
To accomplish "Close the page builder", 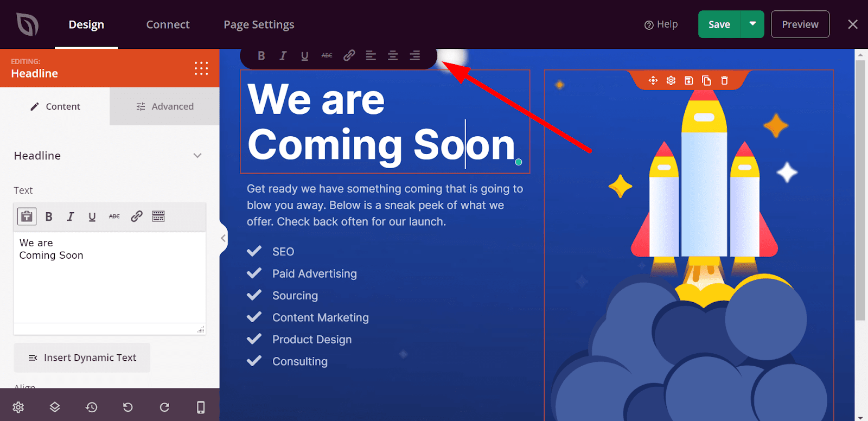I will point(853,24).
